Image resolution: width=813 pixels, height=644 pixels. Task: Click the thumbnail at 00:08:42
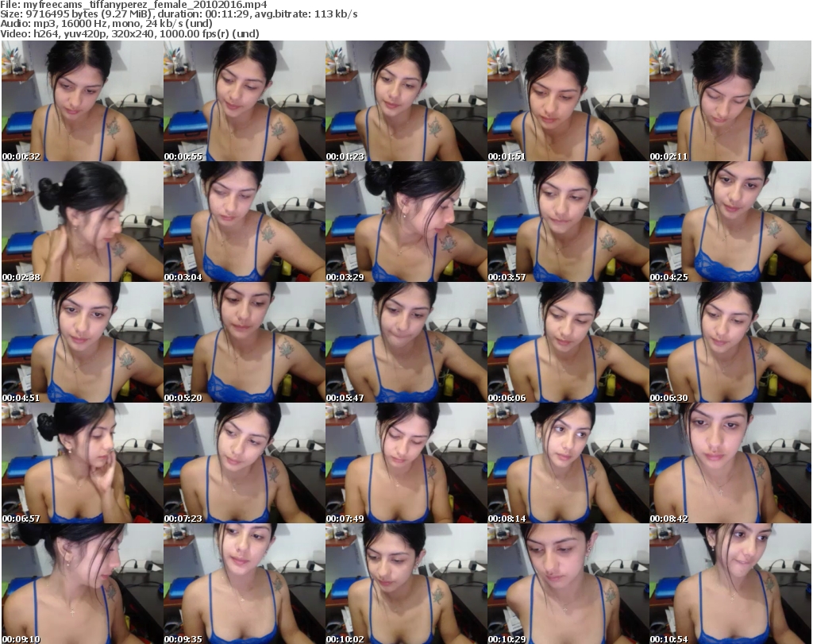pos(730,463)
